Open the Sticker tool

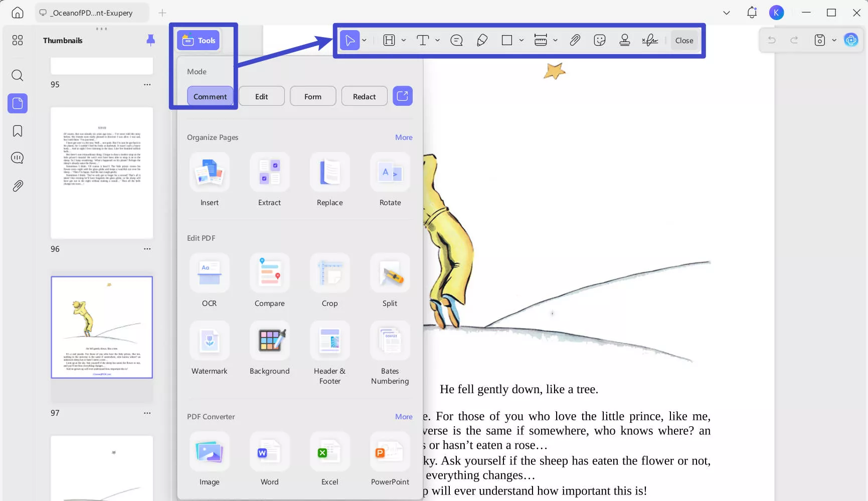pyautogui.click(x=599, y=40)
